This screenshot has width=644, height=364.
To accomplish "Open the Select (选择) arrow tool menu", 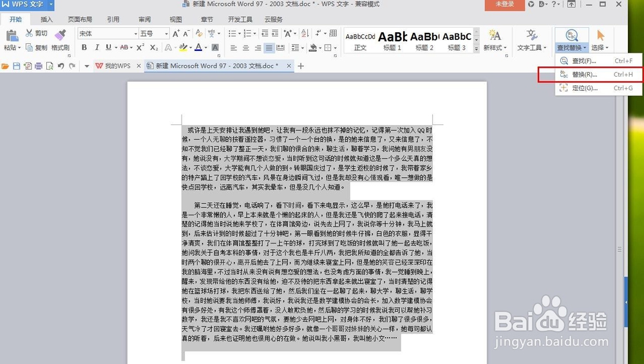I will (x=600, y=40).
